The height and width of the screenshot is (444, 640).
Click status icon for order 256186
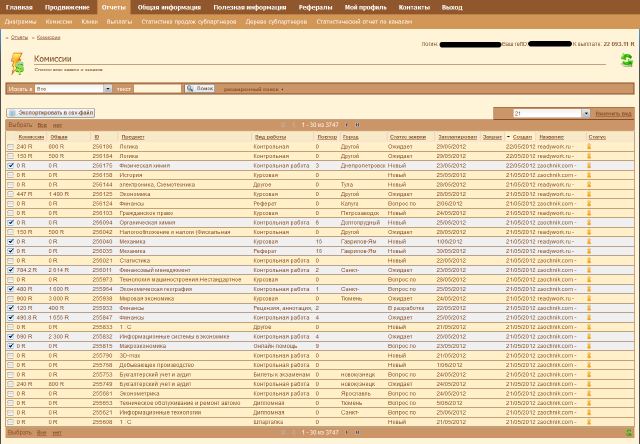pyautogui.click(x=590, y=146)
